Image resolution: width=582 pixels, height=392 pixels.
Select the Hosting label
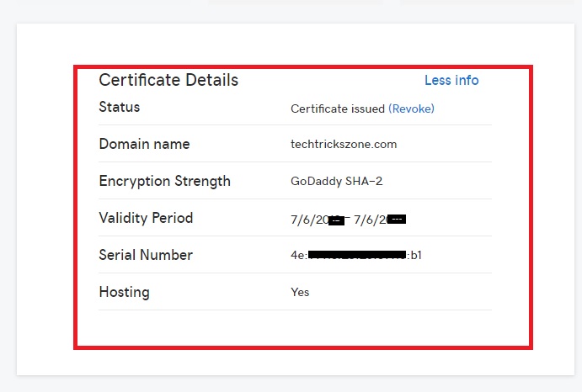pyautogui.click(x=124, y=293)
